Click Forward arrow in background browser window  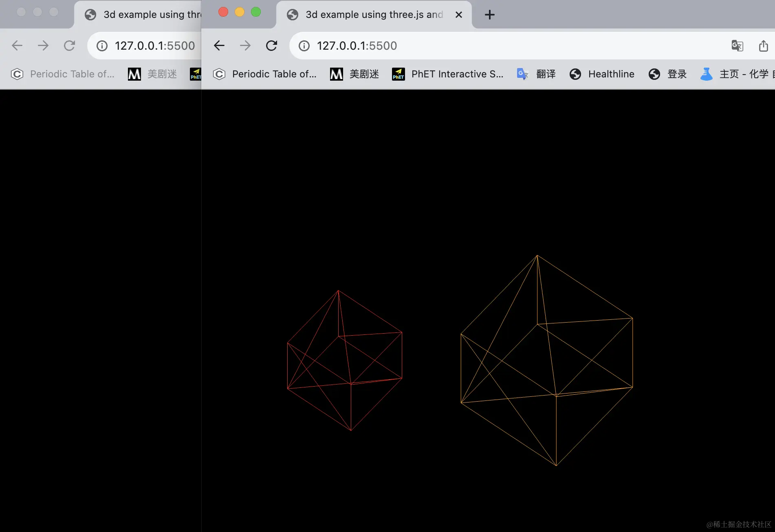click(43, 46)
